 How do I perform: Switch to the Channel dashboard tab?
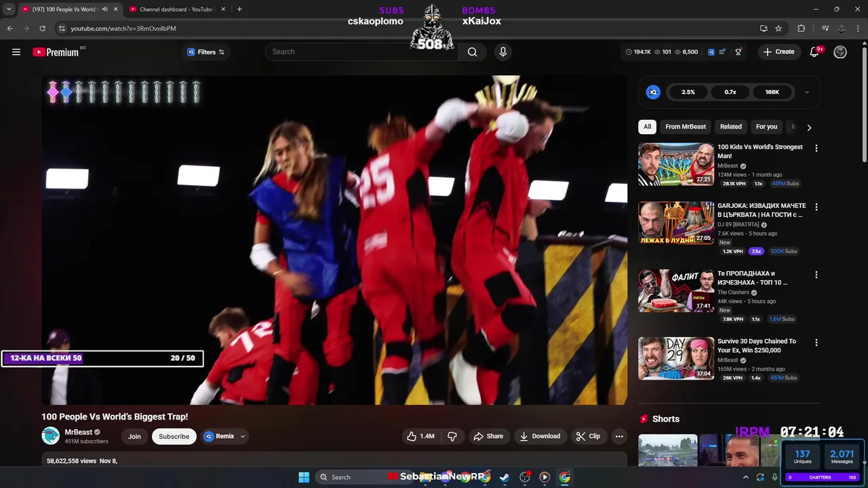(176, 9)
